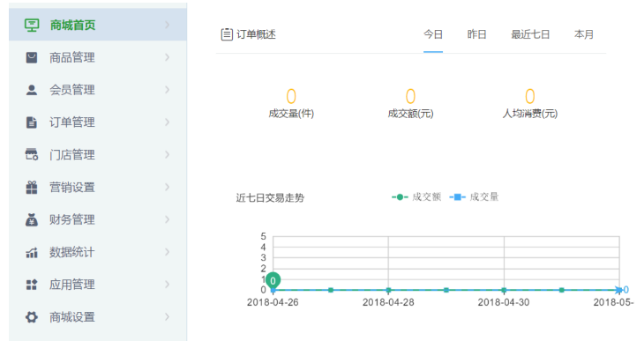
Task: Click the 订单概述 heading text
Action: 256,34
